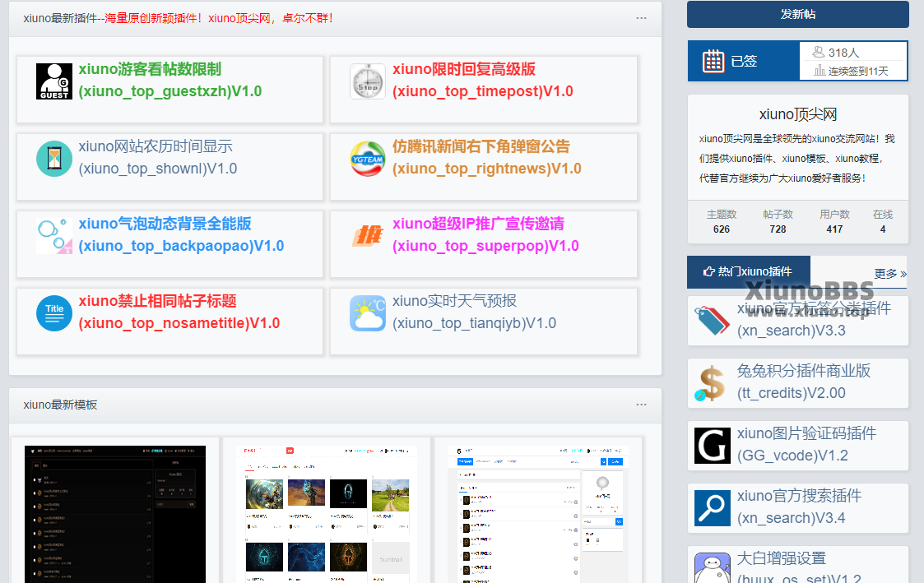Open xiuno官方标签分类插件 link in sidebar
Image resolution: width=924 pixels, height=583 pixels.
[x=814, y=319]
